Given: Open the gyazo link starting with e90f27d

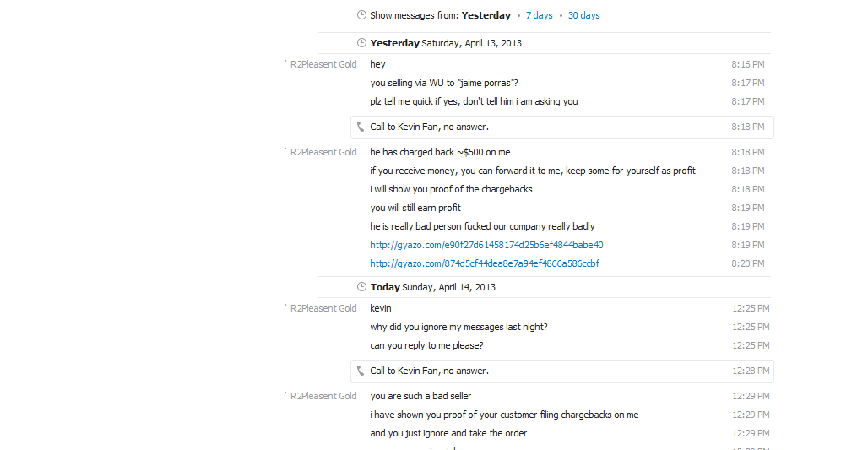Looking at the screenshot, I should coord(486,245).
